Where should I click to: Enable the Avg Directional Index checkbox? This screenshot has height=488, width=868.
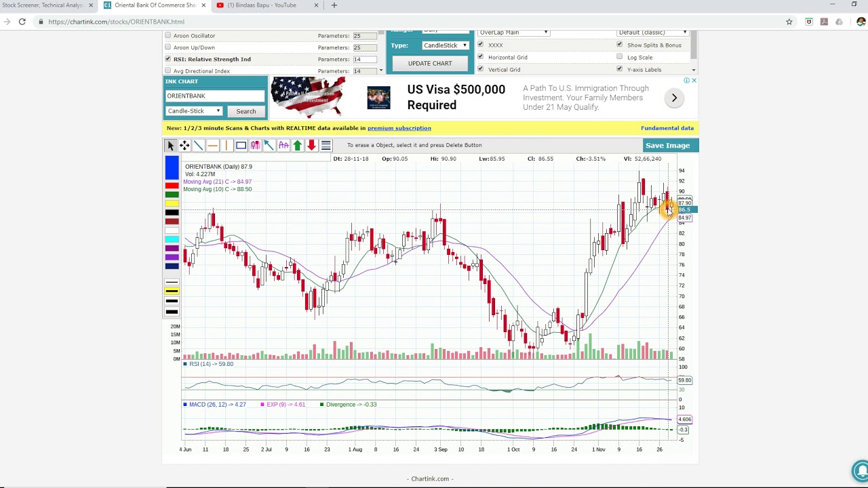click(168, 70)
